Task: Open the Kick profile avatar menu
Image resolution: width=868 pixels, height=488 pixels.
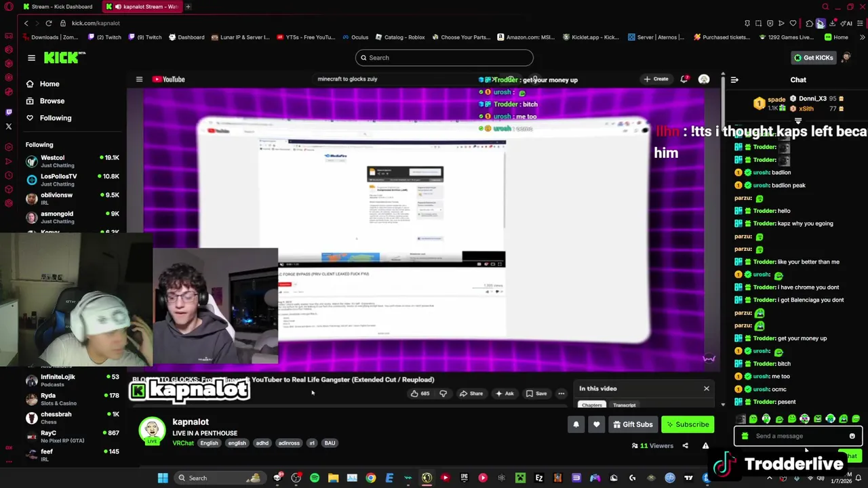Action: click(846, 58)
